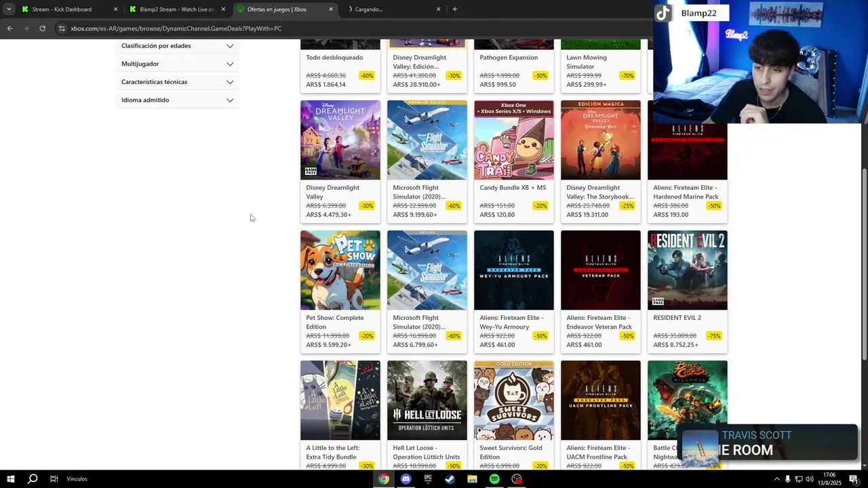
Task: Expand Características técnicas filter
Action: point(178,82)
